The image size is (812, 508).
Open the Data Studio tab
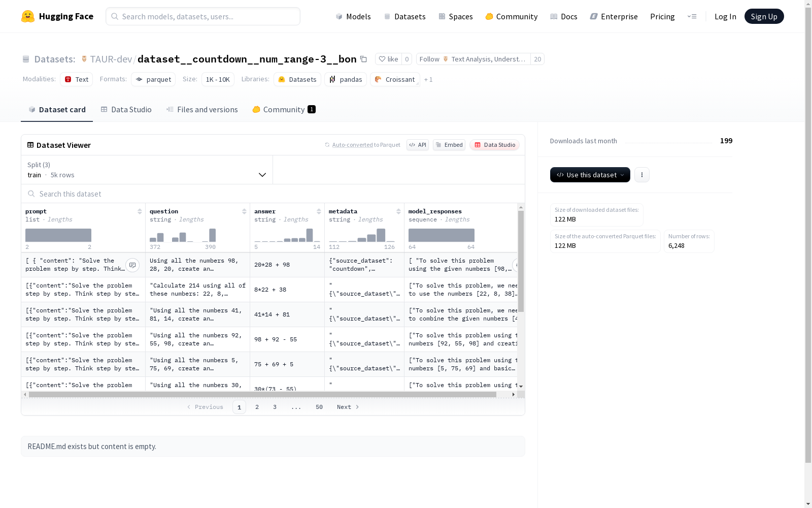(x=126, y=109)
